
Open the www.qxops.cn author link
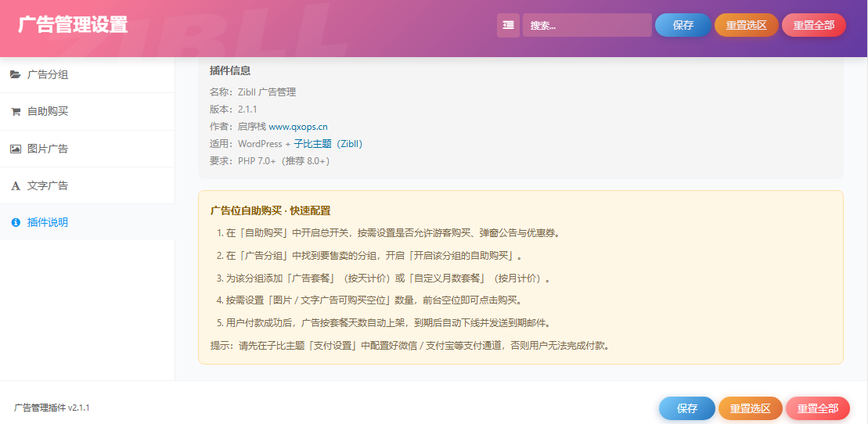(x=298, y=126)
